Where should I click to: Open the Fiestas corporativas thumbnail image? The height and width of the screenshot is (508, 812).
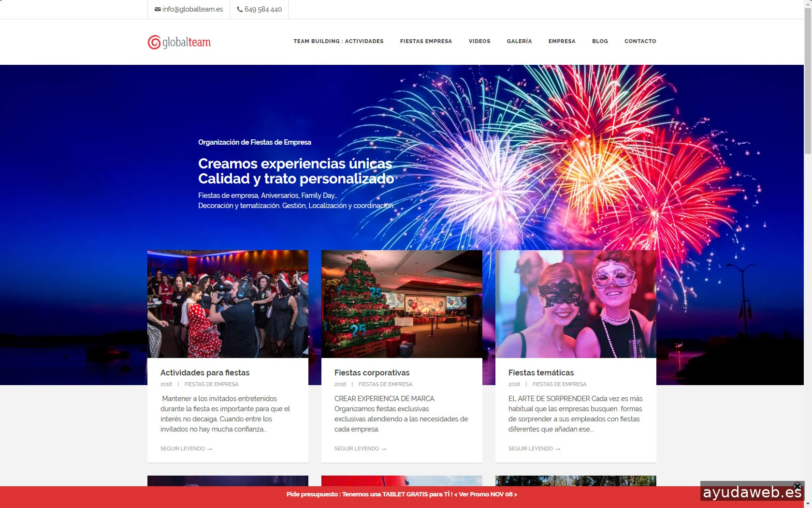[x=402, y=304]
